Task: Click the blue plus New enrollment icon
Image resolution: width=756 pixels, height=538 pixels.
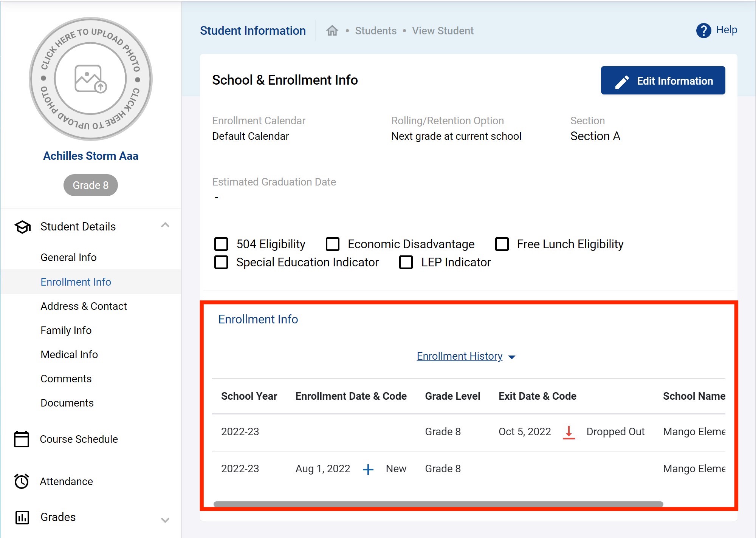Action: (x=368, y=469)
